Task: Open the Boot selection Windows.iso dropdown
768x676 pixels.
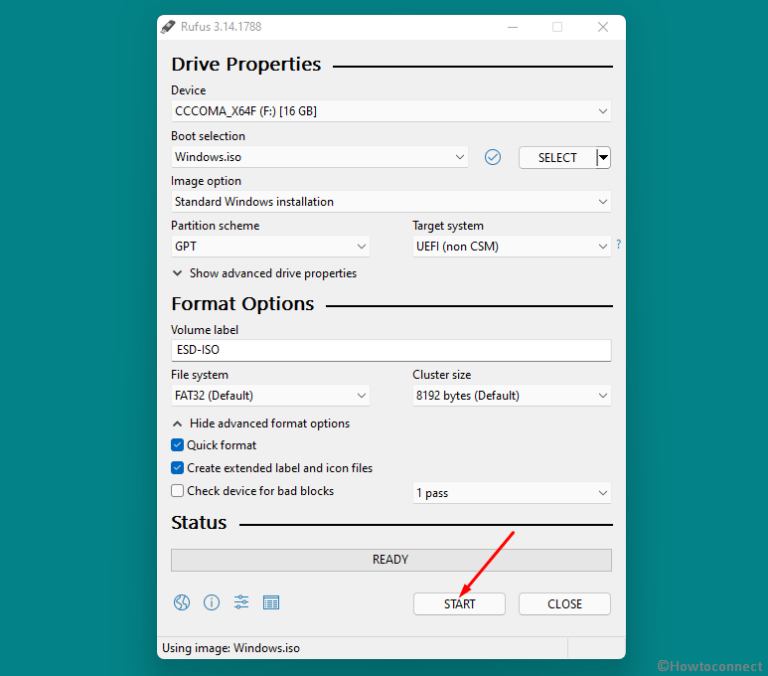Action: point(319,157)
